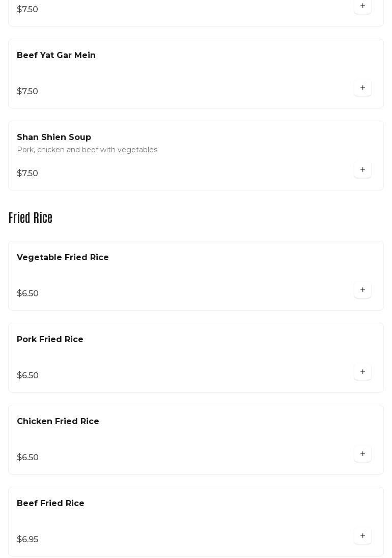Screen dimensions: 392x558
Task: Add Shan Shien Soup using plus icon
Action: (x=362, y=170)
